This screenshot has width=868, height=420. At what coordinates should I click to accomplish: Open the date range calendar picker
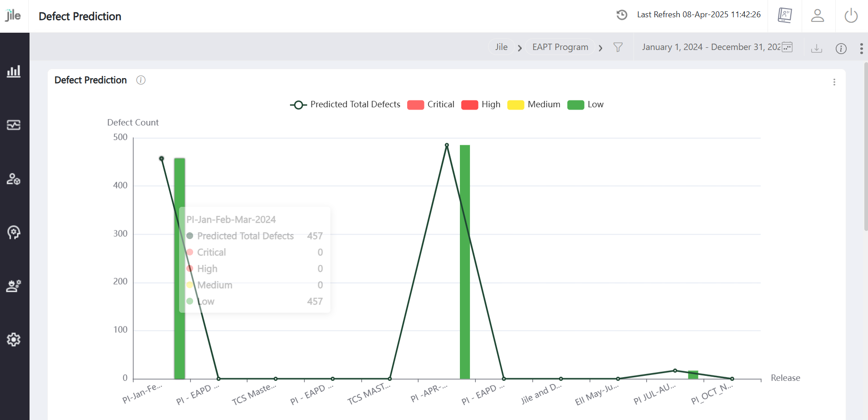787,47
